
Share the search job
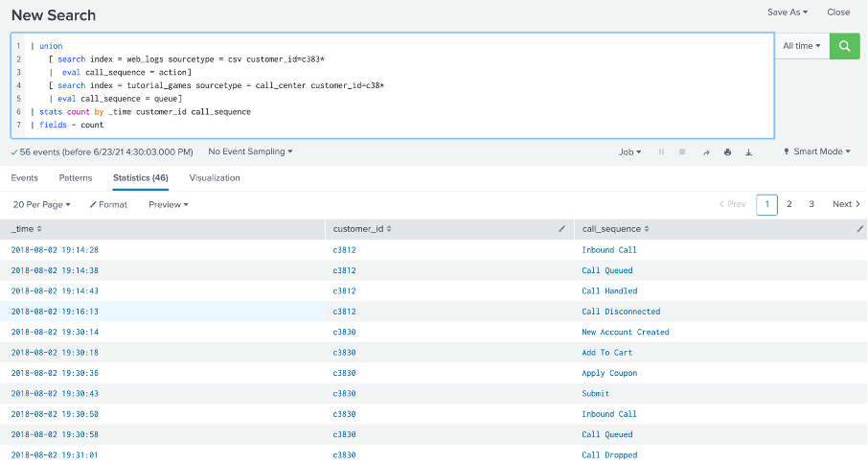[706, 152]
